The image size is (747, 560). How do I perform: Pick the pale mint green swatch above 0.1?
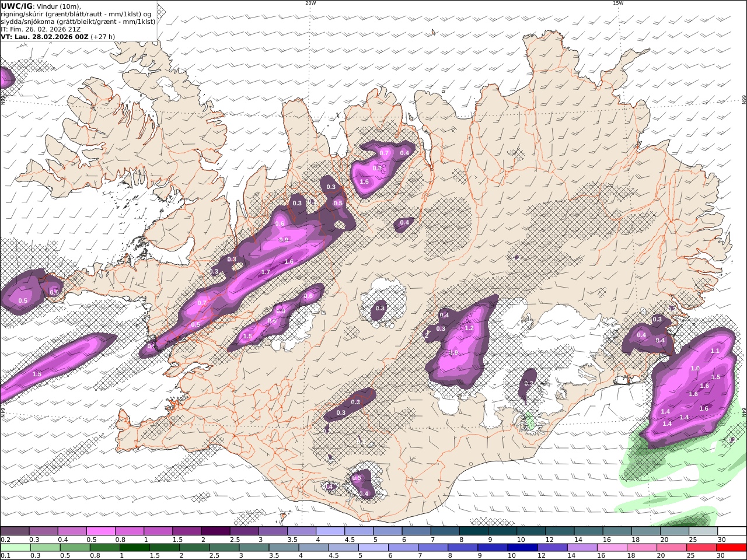click(15, 548)
